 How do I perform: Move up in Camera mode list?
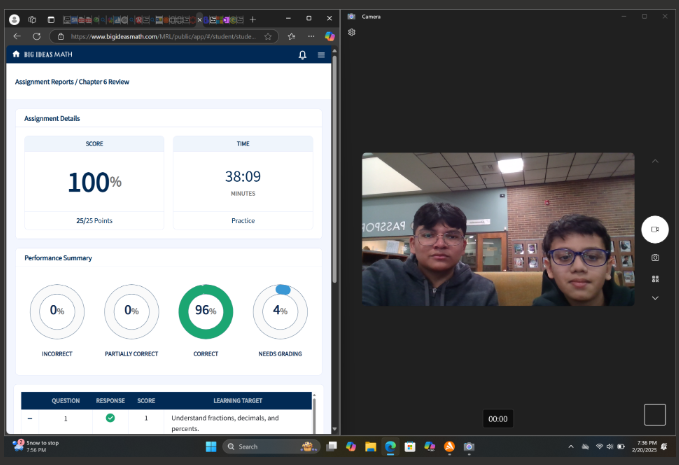click(x=655, y=161)
